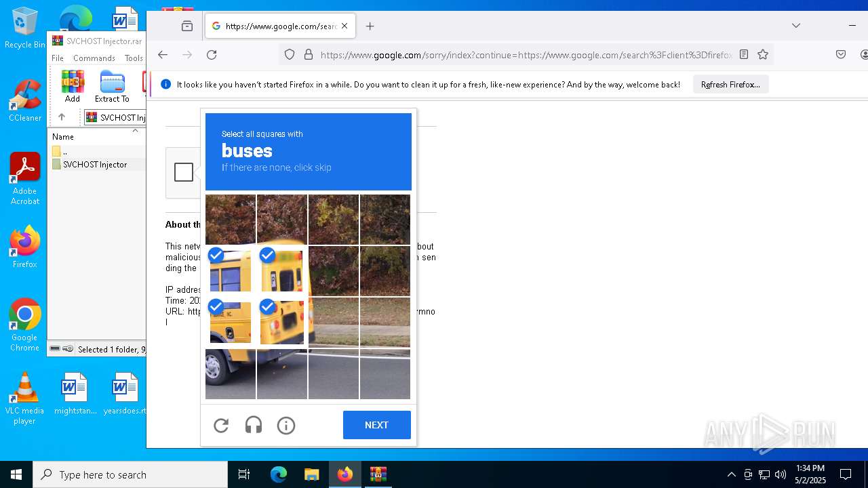Go forward in Firefox
Image resolution: width=868 pixels, height=488 pixels.
point(187,55)
